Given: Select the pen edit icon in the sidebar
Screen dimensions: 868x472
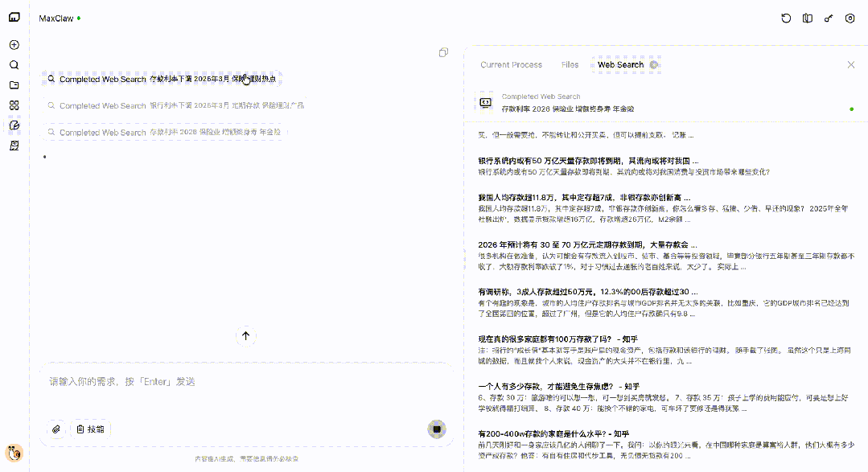Looking at the screenshot, I should coord(12,125).
